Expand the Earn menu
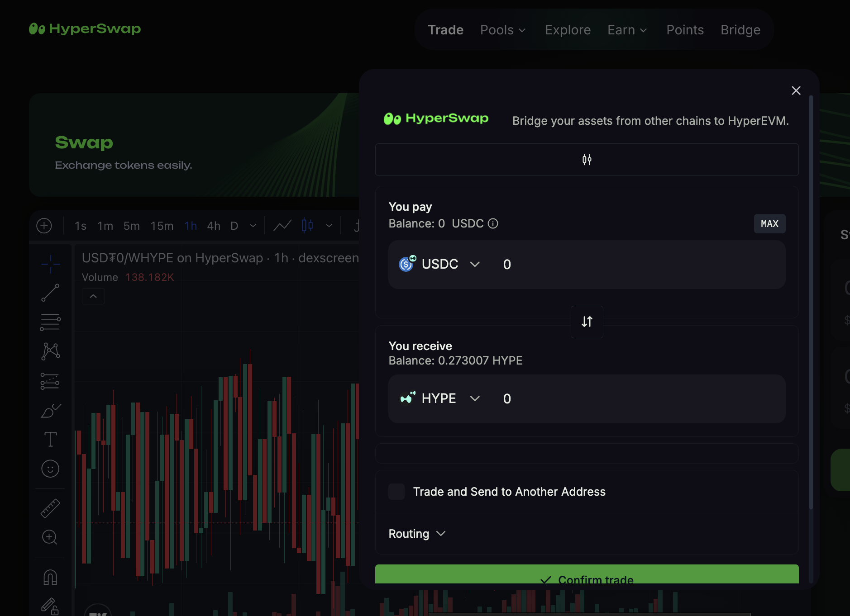Screen dimensions: 850x616 click(627, 30)
